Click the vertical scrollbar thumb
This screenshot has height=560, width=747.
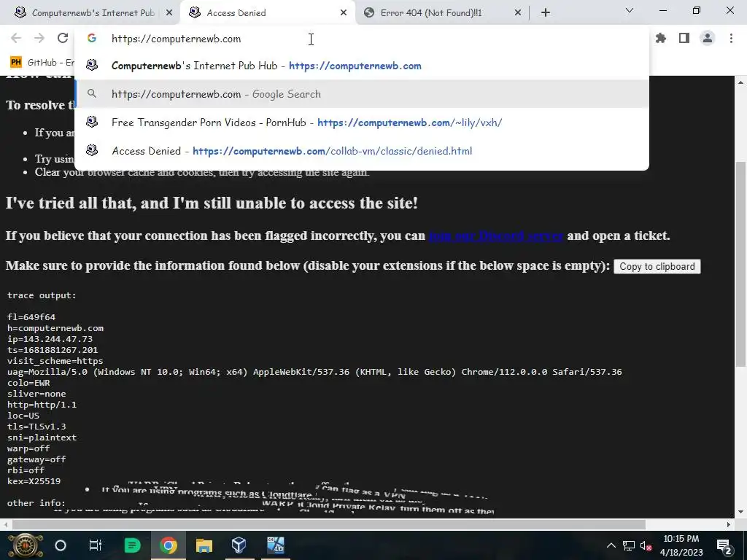point(741,264)
